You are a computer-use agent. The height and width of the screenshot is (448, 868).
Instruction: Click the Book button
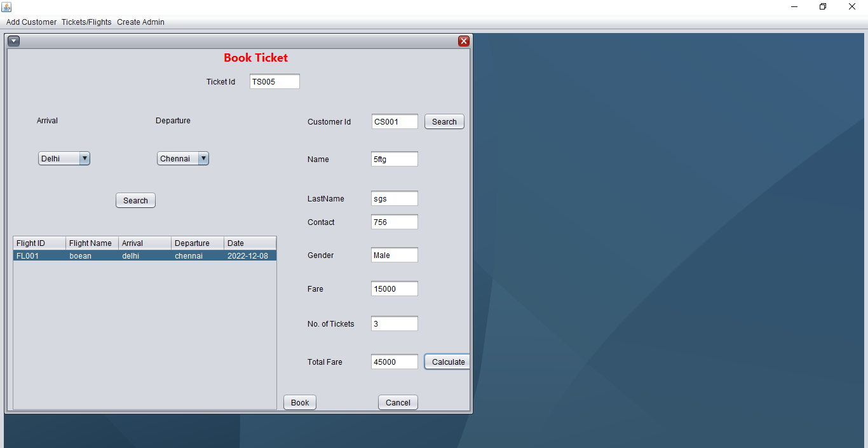tap(299, 402)
